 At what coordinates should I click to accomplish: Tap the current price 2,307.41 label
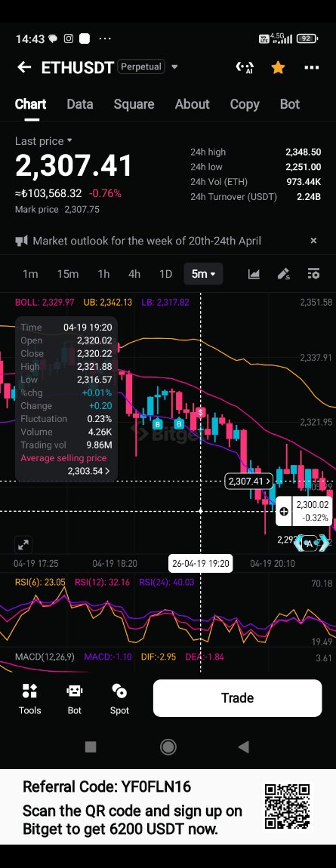pos(249,481)
